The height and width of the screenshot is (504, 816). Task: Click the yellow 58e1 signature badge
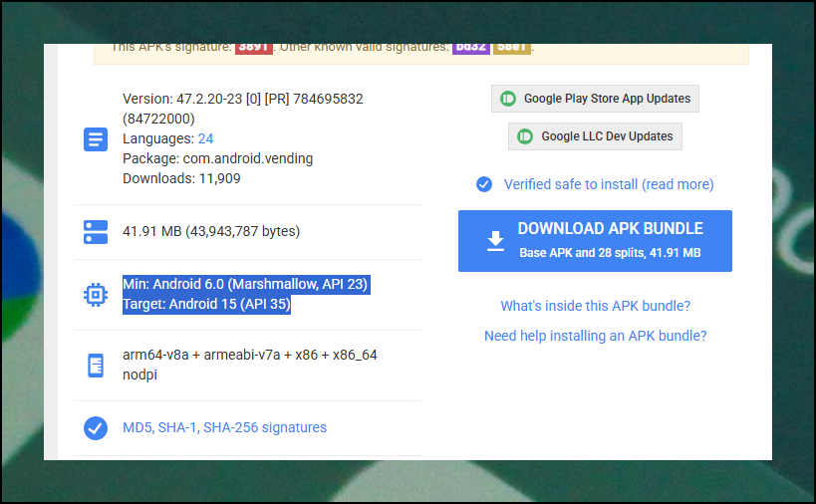click(512, 48)
